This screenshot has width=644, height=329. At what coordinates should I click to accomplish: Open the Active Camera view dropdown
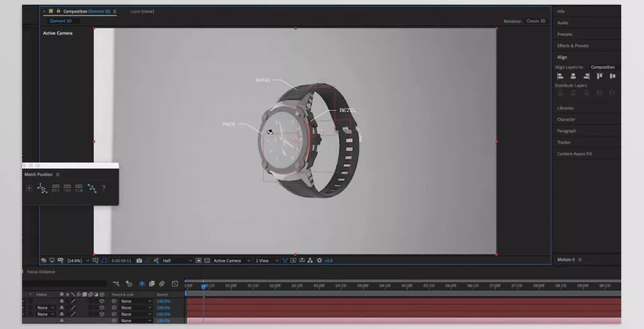[x=231, y=261]
